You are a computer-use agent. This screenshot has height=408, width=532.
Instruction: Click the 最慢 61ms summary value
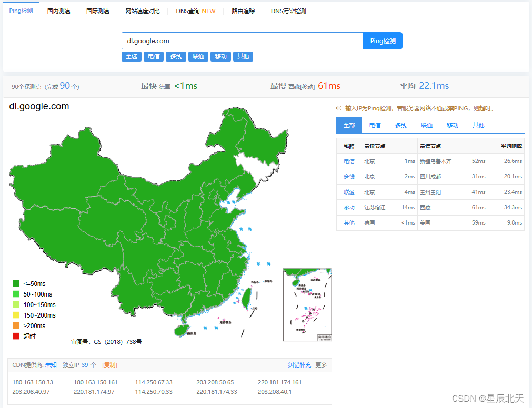coord(329,86)
